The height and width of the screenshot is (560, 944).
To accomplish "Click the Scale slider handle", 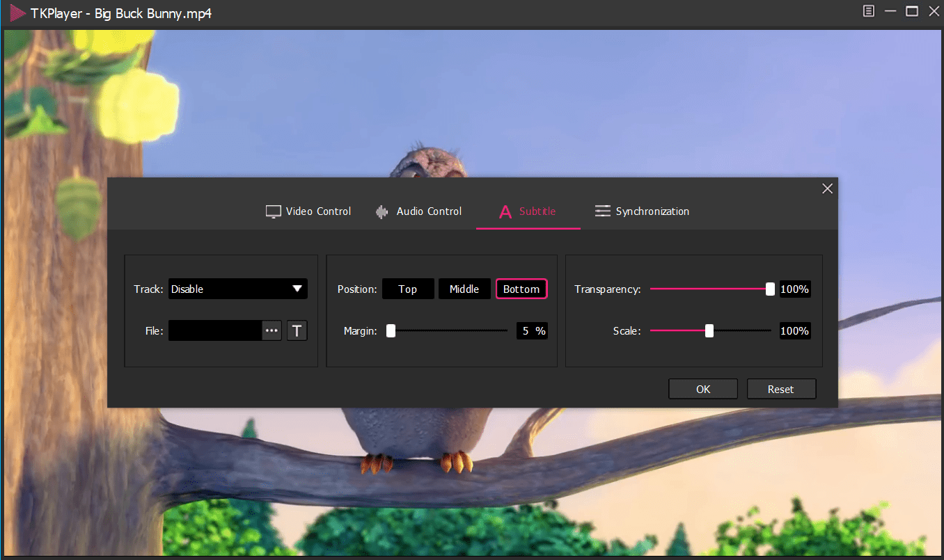I will [709, 331].
